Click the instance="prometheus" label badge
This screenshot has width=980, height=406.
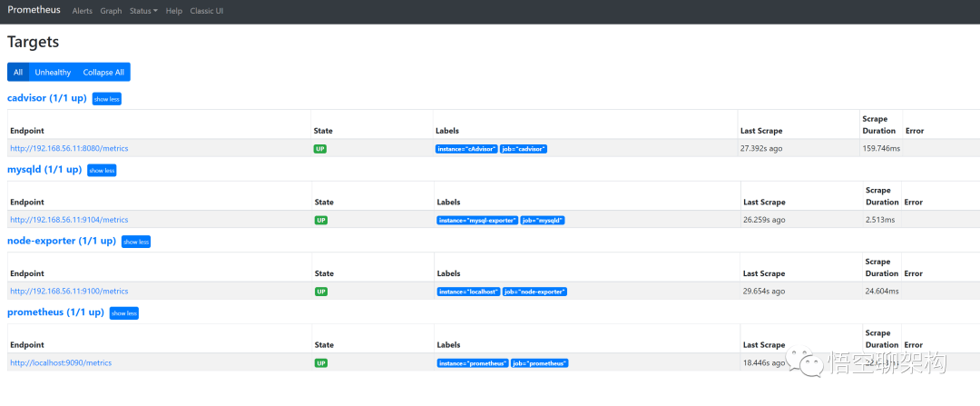point(473,362)
